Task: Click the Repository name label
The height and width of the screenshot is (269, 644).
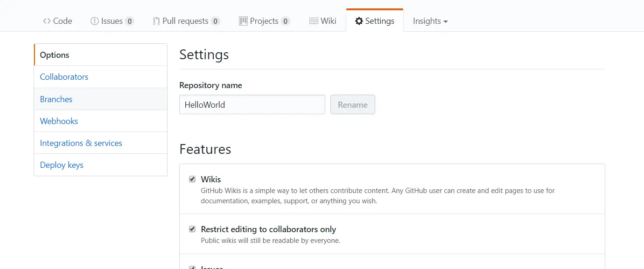Action: [x=210, y=85]
